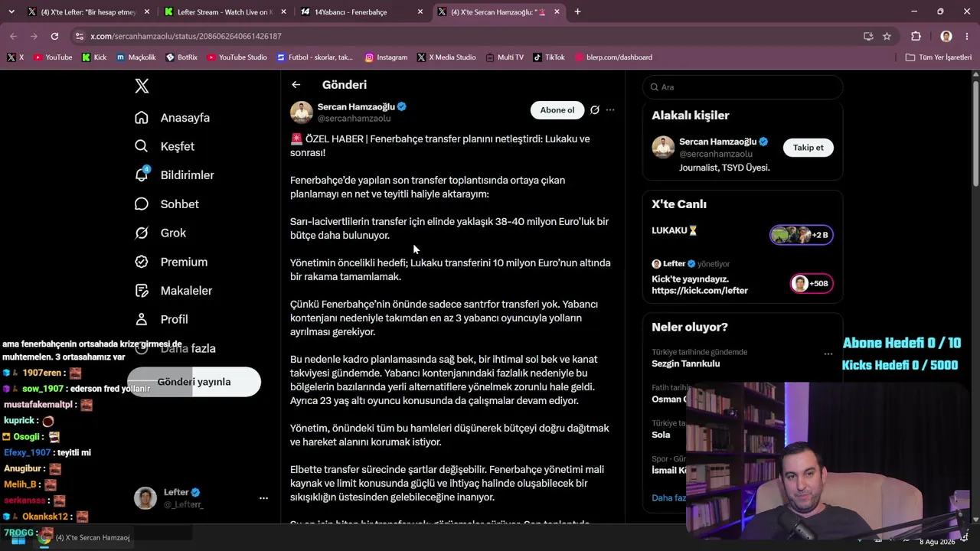Open the +508 live broadcast badge
Image resolution: width=980 pixels, height=551 pixels.
(x=812, y=284)
